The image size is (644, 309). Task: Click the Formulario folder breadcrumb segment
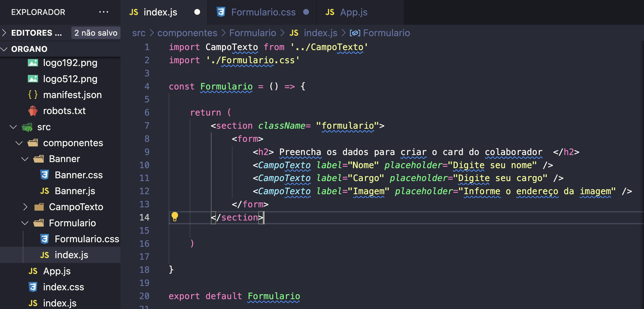click(x=253, y=33)
